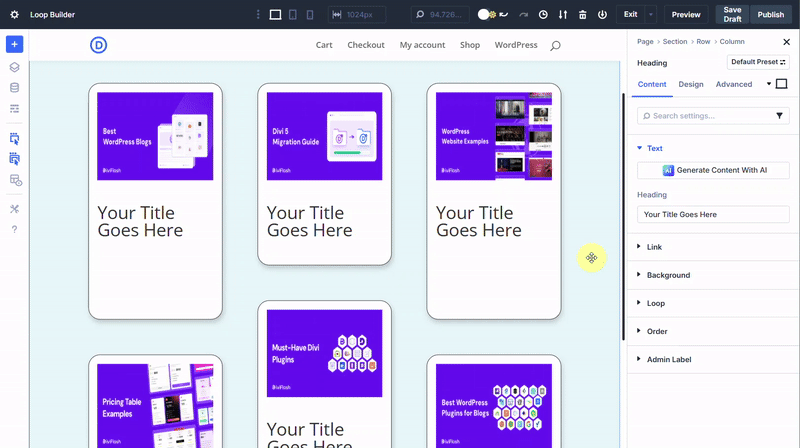Screen dimensions: 800x448
Task: Select the Must-Have Divi Plugins thumbnail
Action: (324, 353)
